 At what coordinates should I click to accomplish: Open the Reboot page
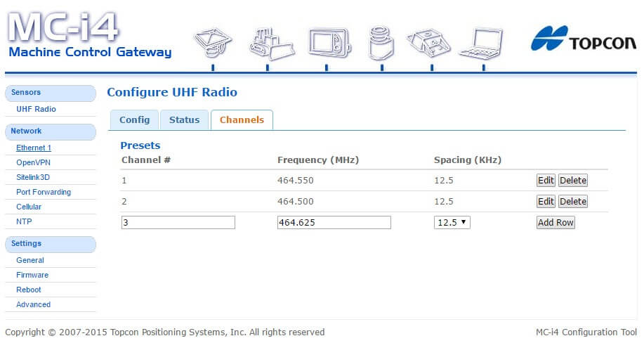click(x=29, y=290)
